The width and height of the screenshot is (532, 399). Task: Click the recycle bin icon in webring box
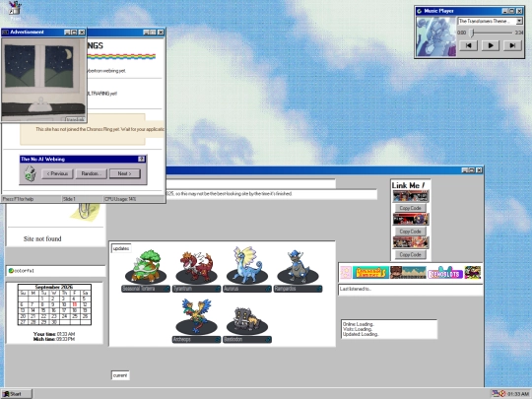point(31,173)
